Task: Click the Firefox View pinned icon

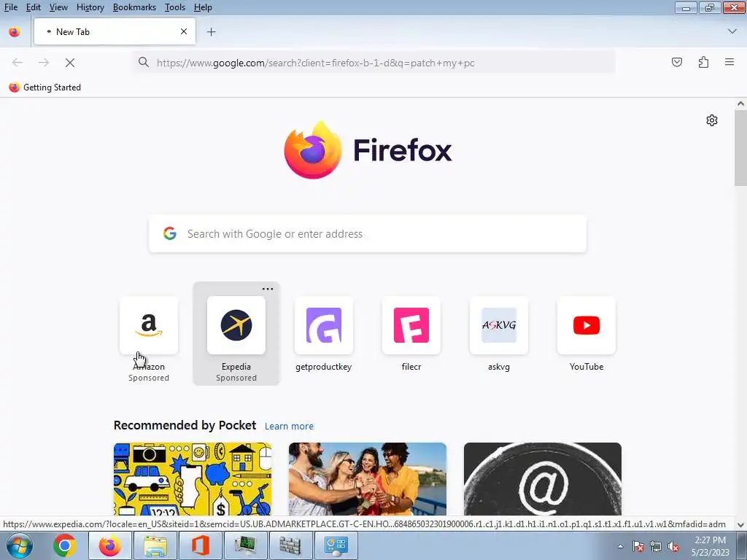Action: 15,32
